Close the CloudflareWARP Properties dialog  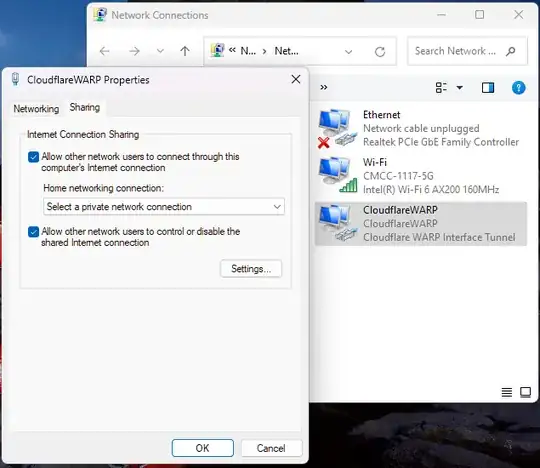296,80
